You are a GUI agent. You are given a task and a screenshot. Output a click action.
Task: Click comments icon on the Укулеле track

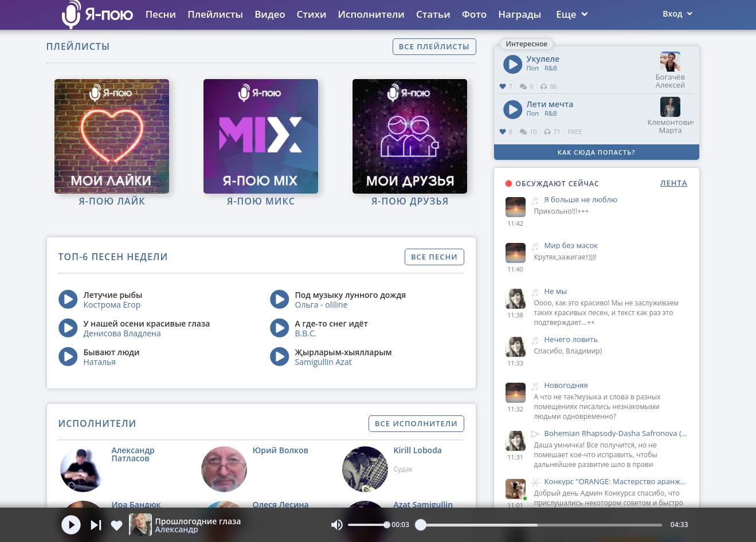click(x=523, y=87)
